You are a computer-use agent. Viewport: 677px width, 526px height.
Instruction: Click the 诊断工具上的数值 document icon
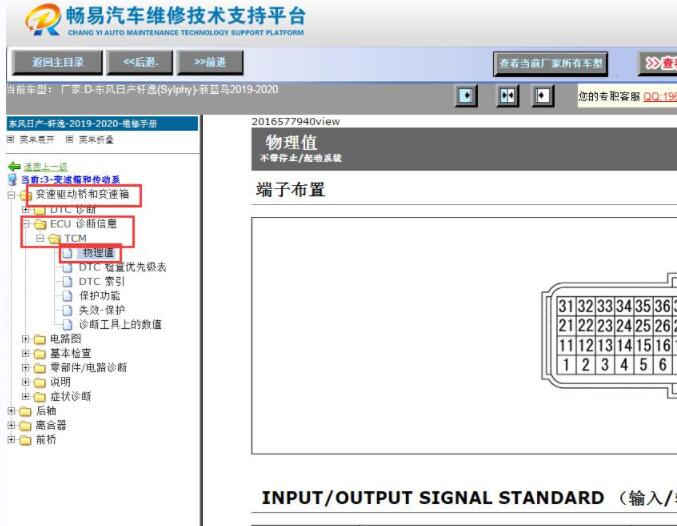point(67,325)
